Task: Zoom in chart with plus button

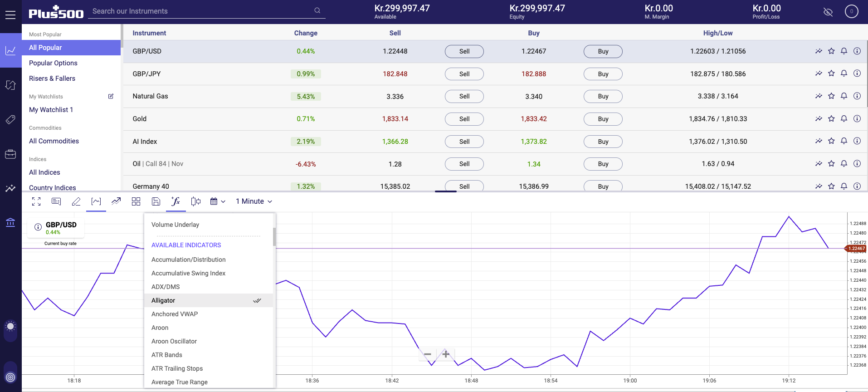Action: pyautogui.click(x=446, y=354)
